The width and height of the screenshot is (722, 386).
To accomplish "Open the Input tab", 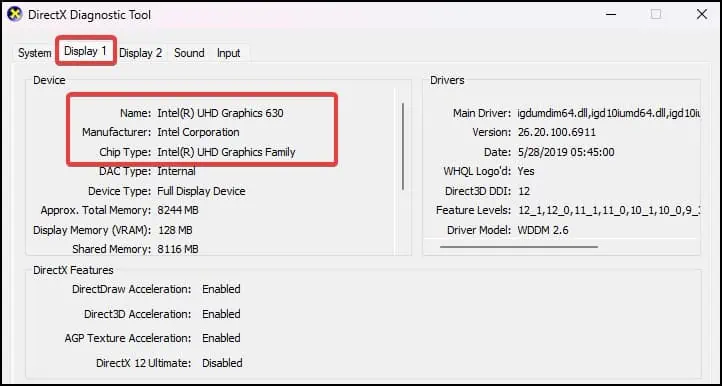I will coord(229,53).
